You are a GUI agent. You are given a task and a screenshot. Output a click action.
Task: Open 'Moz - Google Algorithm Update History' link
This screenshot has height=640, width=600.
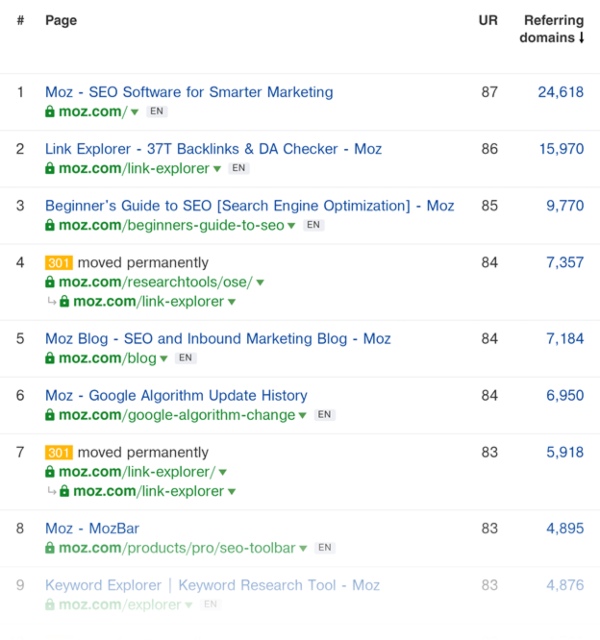point(176,395)
